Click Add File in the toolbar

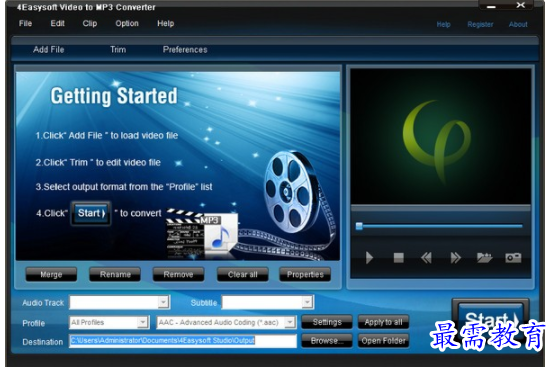(x=49, y=49)
